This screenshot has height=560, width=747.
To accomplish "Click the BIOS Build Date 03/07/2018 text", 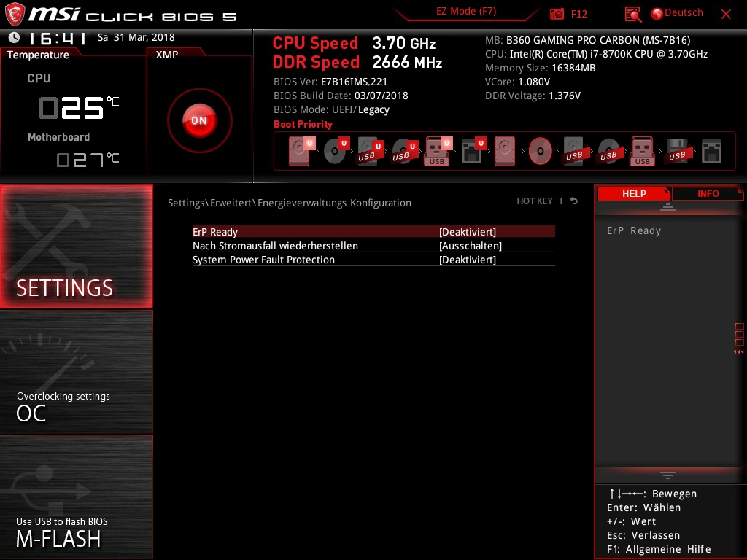I will pyautogui.click(x=341, y=96).
